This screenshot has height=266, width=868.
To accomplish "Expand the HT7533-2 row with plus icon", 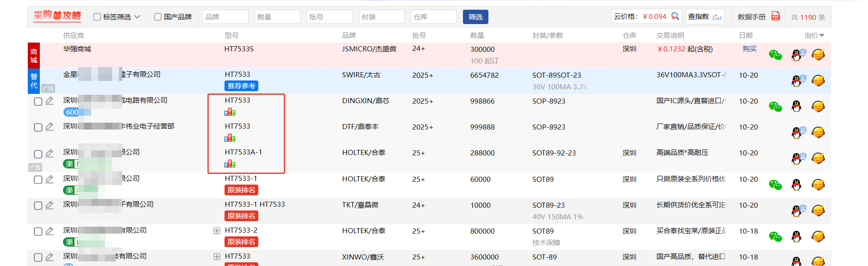I will coord(217,231).
